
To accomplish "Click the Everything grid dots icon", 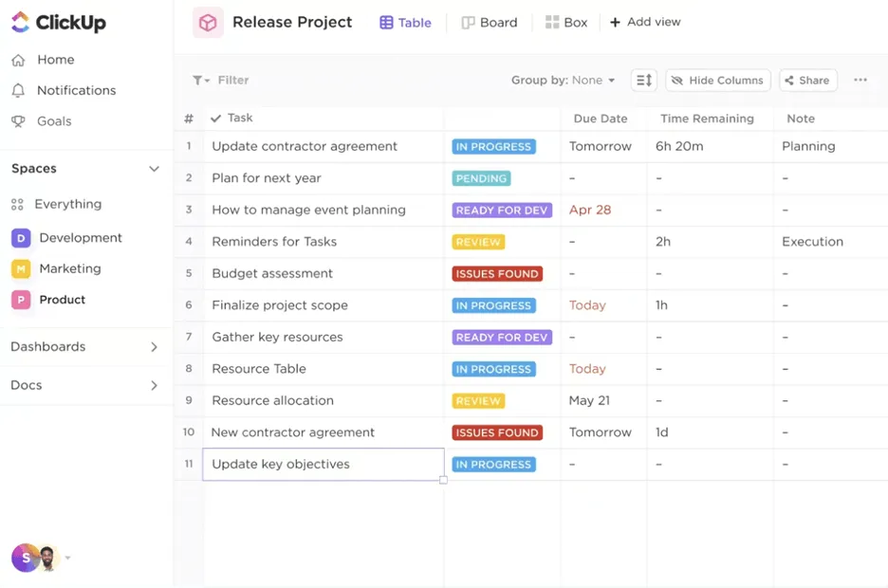I will [18, 204].
